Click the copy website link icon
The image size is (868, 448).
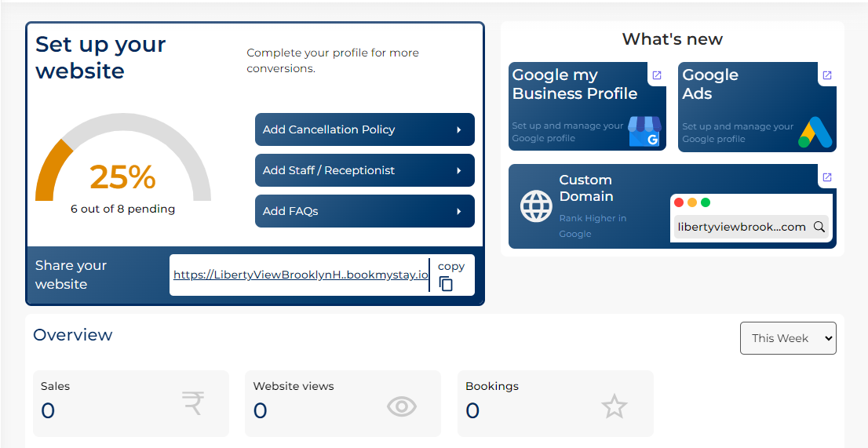(x=446, y=284)
